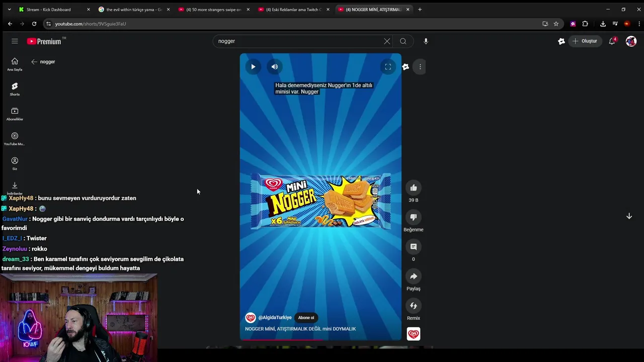The height and width of the screenshot is (362, 644).
Task: Open the comments for the Short
Action: [x=414, y=247]
